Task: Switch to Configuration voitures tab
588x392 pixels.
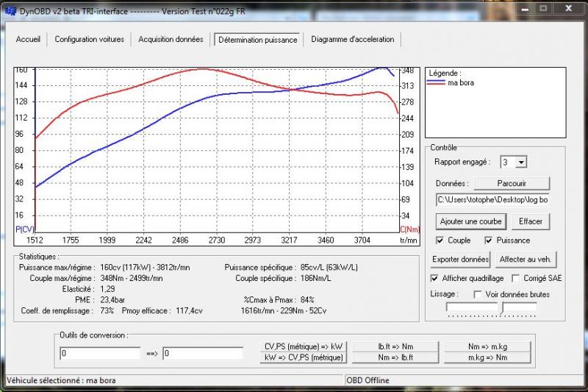Action: point(89,40)
